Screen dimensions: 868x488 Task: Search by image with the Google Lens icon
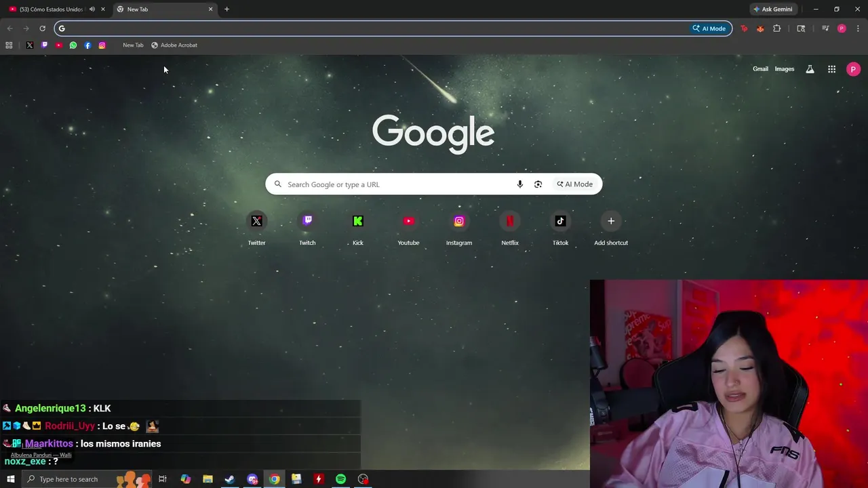click(538, 184)
